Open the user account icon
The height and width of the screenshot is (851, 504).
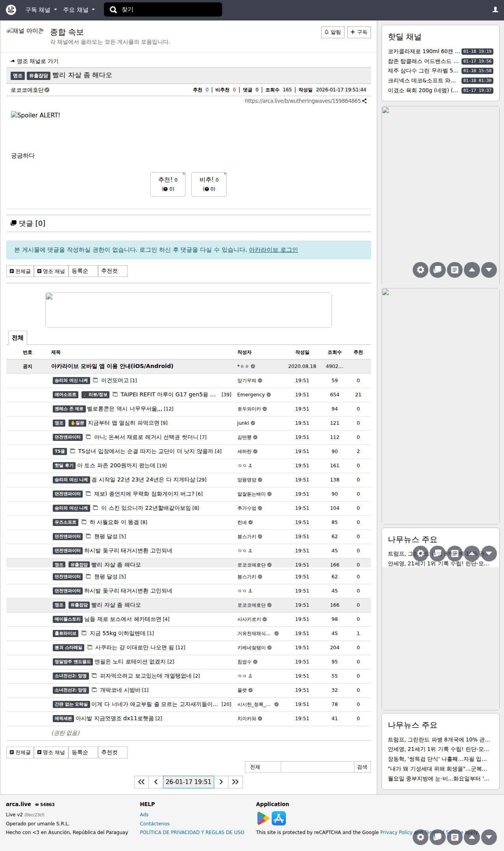tap(495, 9)
